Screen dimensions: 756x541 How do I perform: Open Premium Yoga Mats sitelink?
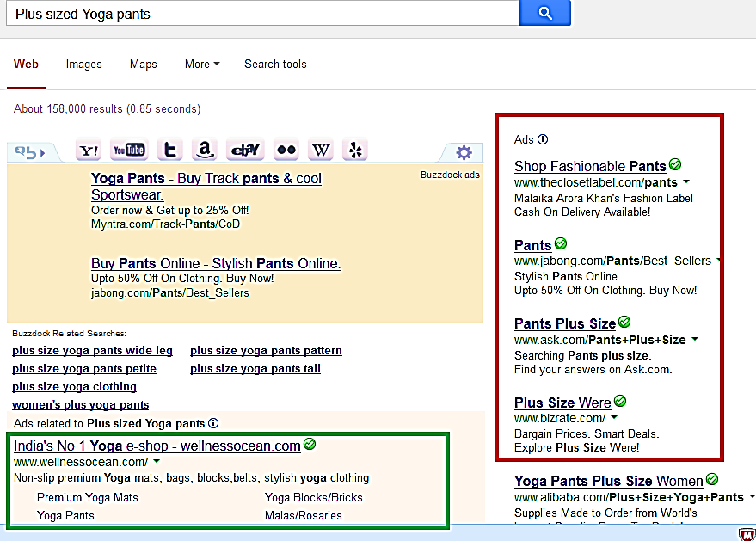87,497
